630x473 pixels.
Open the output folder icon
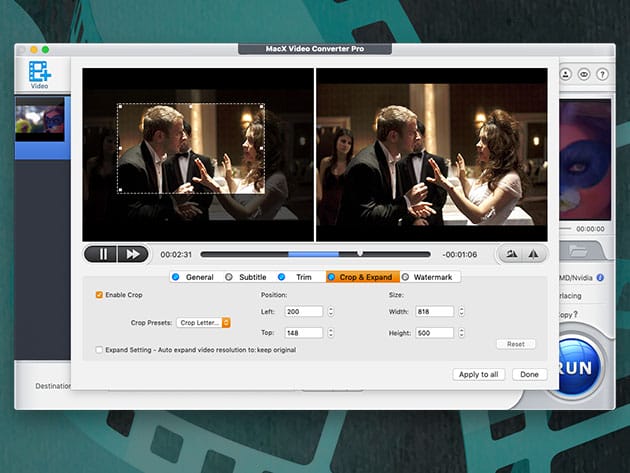pos(578,250)
